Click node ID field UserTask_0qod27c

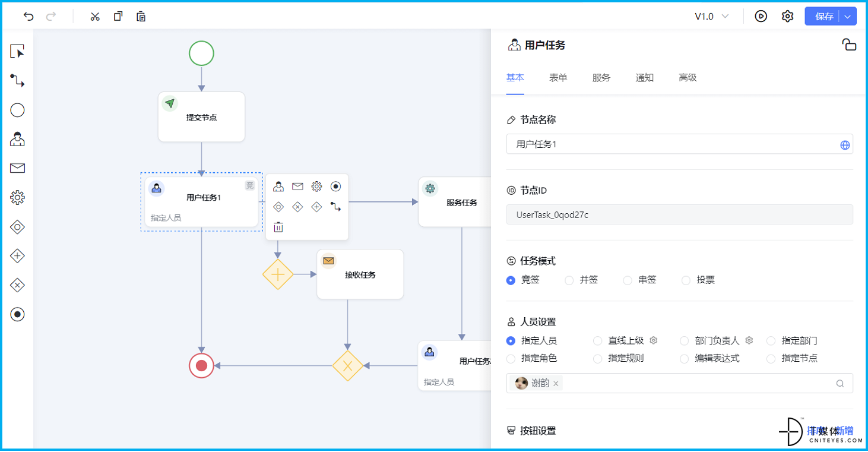[679, 214]
